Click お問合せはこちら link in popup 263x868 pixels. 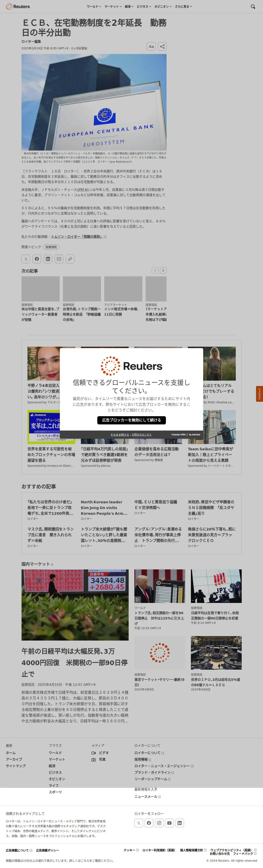pos(142,435)
